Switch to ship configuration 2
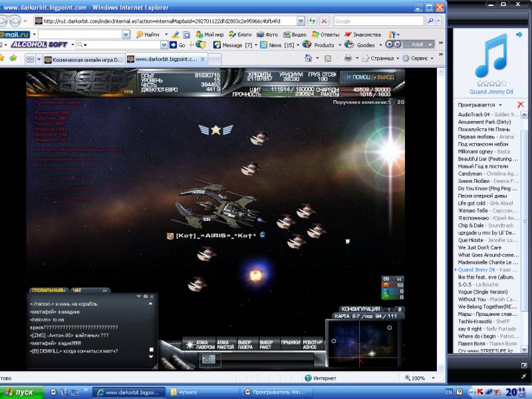The width and height of the screenshot is (532, 399). (x=400, y=309)
